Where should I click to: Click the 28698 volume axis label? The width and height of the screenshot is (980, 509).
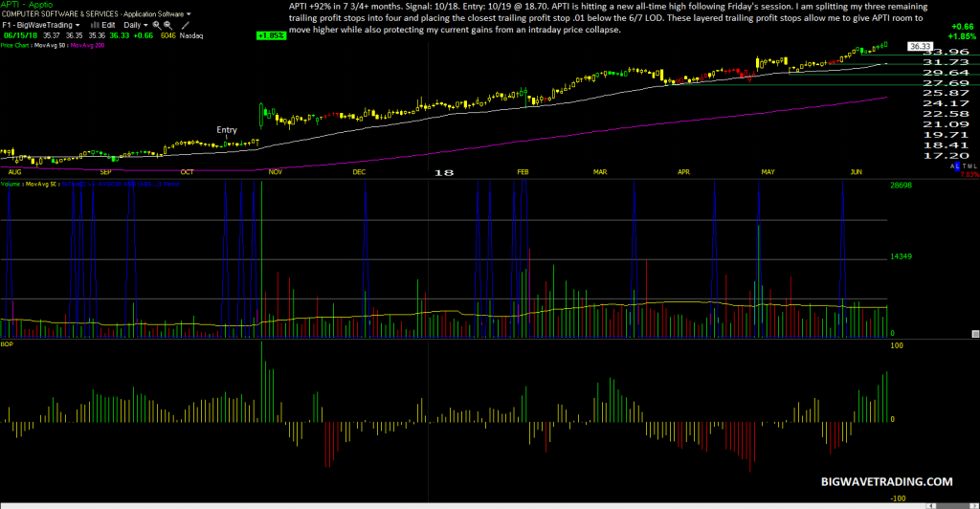[x=901, y=186]
